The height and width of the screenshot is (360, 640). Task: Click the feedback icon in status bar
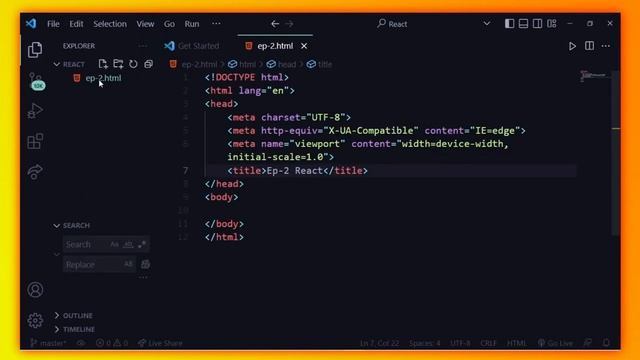tap(588, 343)
